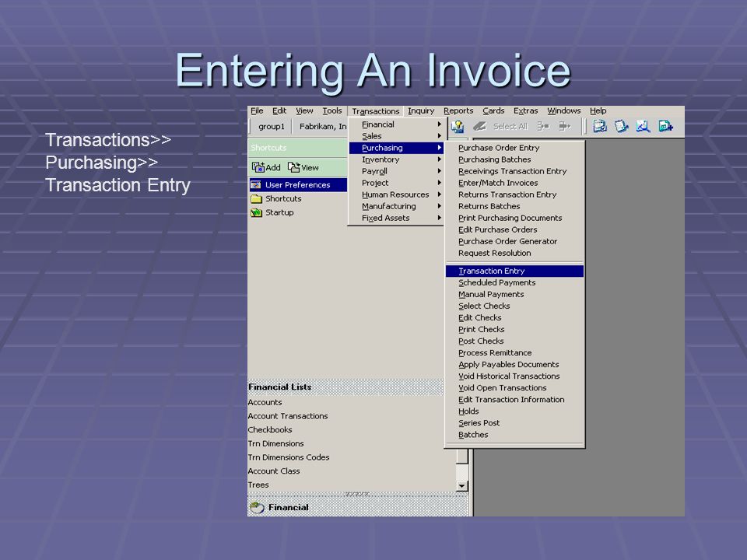Image resolution: width=747 pixels, height=560 pixels.
Task: Open Accounts in Financial Lists
Action: [265, 402]
